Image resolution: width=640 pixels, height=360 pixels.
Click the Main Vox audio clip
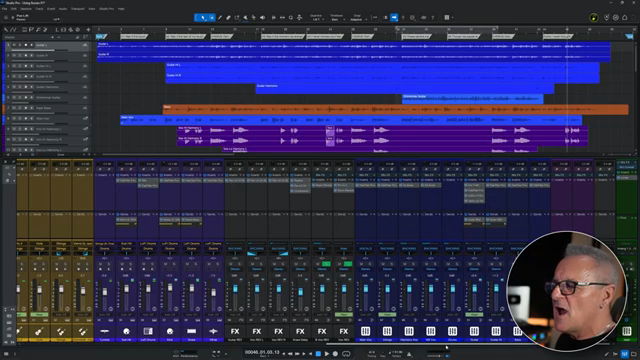pos(351,120)
